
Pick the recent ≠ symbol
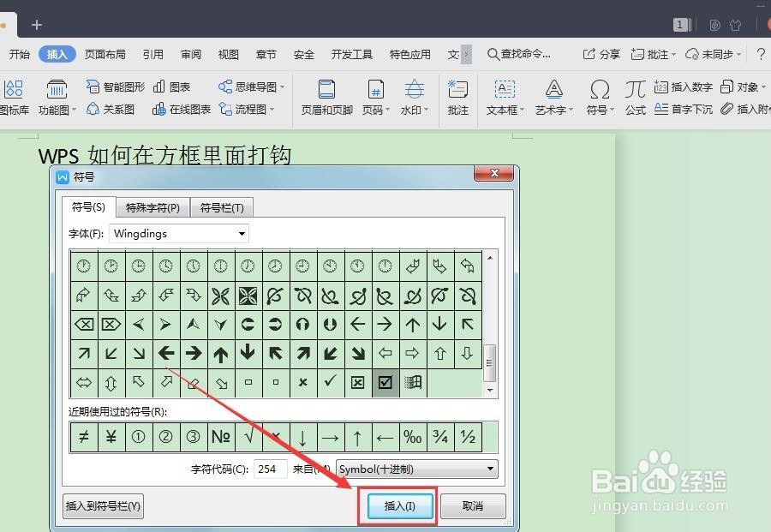point(84,437)
